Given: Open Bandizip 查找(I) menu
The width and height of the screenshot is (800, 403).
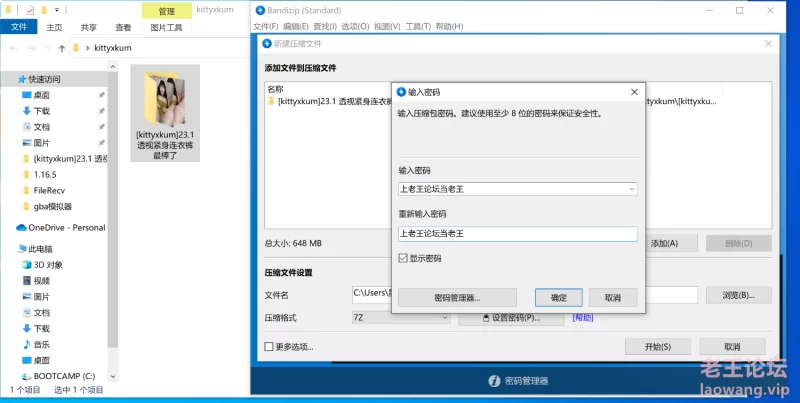Looking at the screenshot, I should (x=325, y=27).
